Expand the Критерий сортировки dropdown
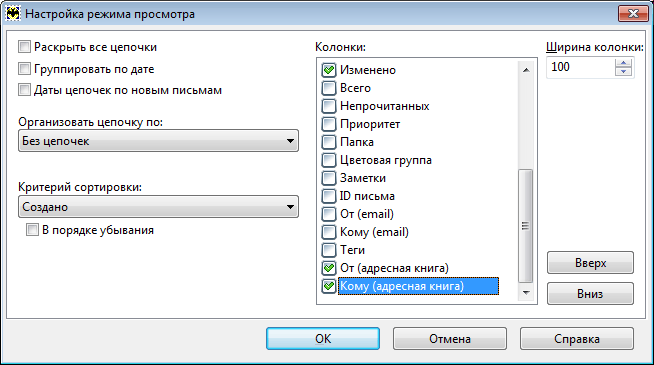654x365 pixels. tap(158, 206)
